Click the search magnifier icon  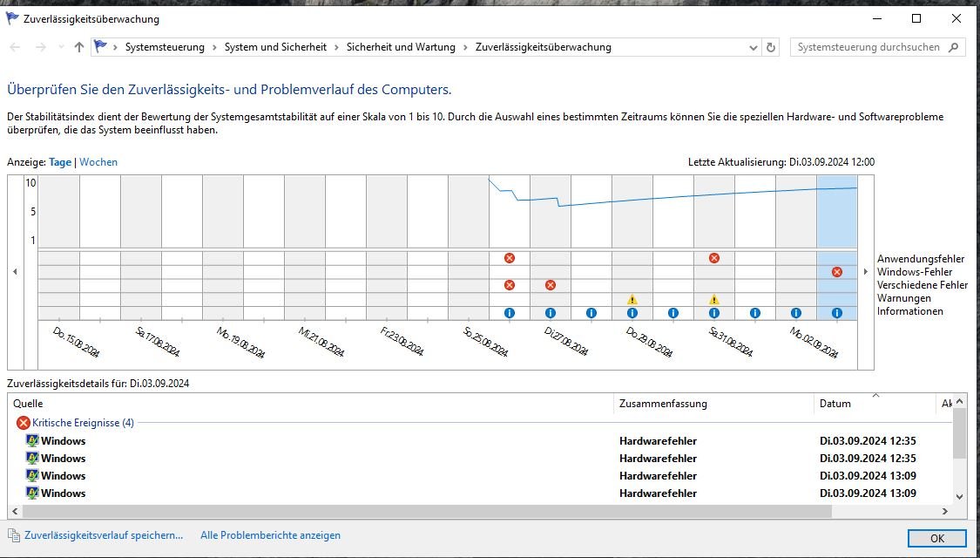953,47
